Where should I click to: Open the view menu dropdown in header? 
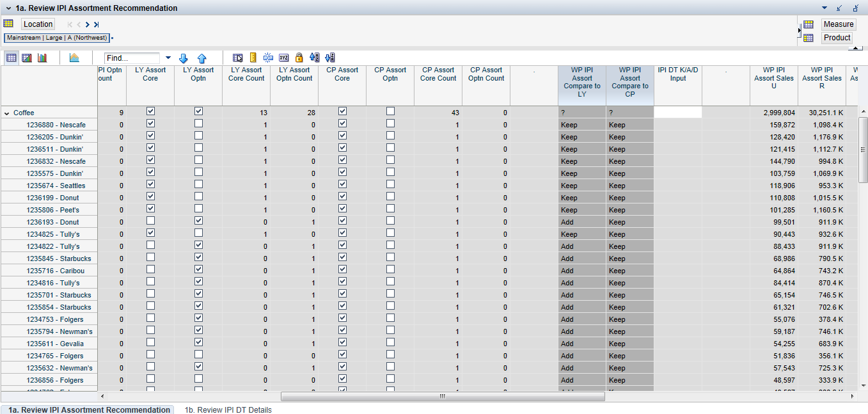(825, 8)
